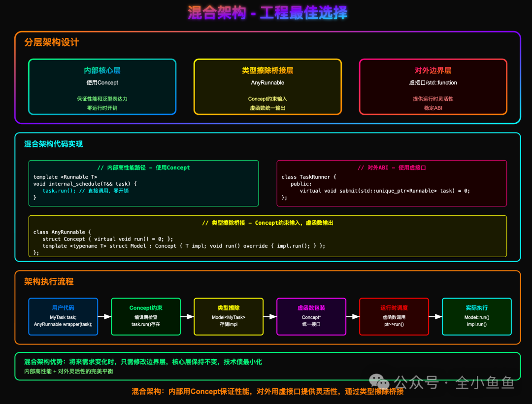The image size is (532, 404).
Task: Click the 用户代码 flow node
Action: [63, 317]
